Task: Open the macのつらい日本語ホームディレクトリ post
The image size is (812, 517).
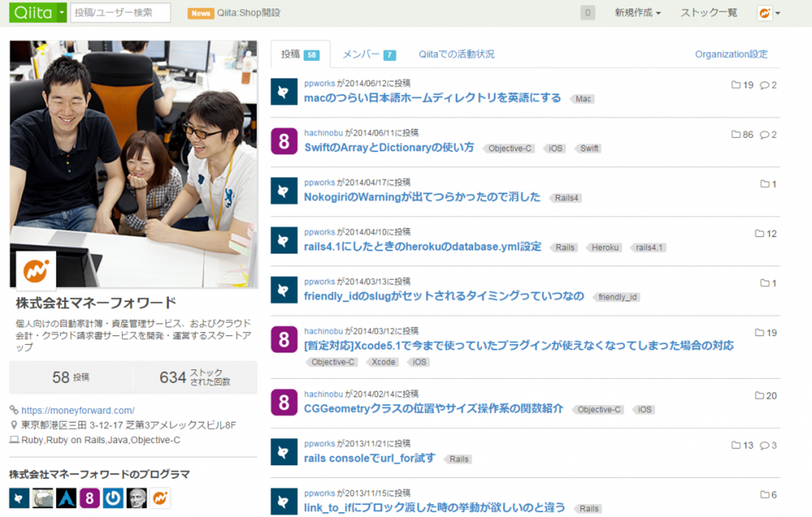Action: (433, 98)
